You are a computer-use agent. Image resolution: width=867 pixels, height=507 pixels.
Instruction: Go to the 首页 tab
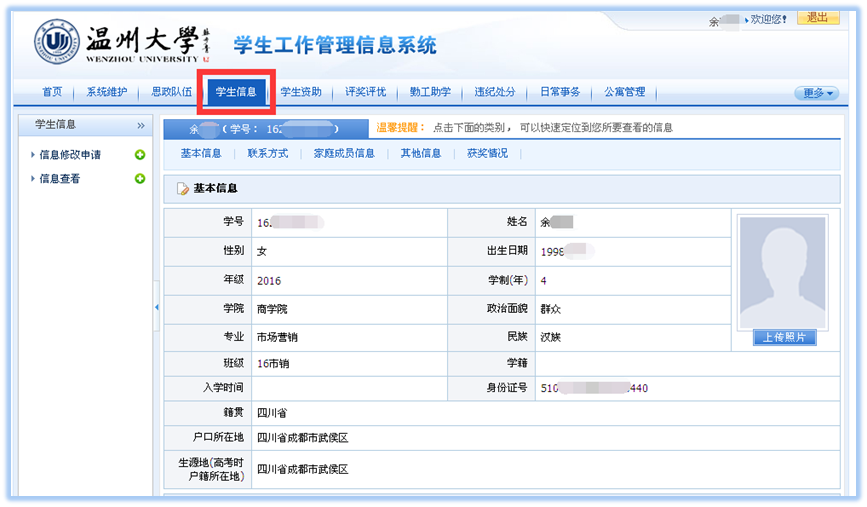(x=52, y=92)
